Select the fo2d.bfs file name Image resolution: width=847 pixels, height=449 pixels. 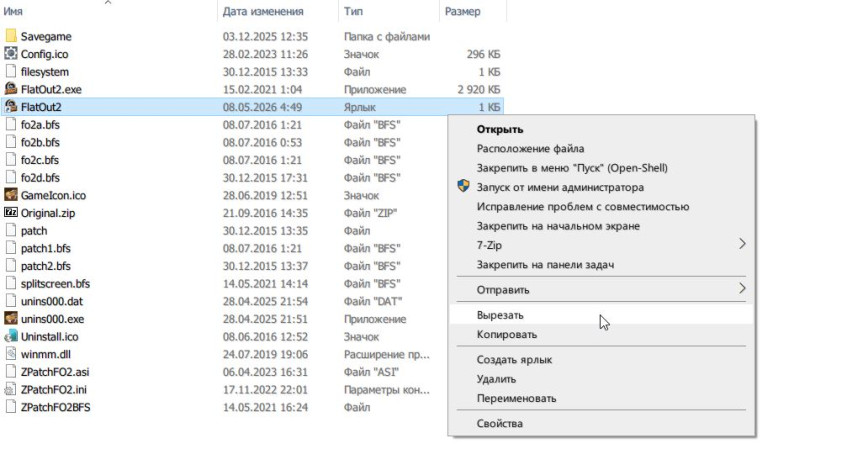tap(40, 178)
